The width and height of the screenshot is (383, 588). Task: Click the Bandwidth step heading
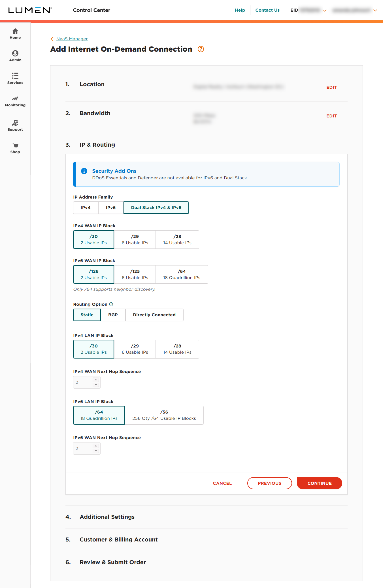(95, 113)
